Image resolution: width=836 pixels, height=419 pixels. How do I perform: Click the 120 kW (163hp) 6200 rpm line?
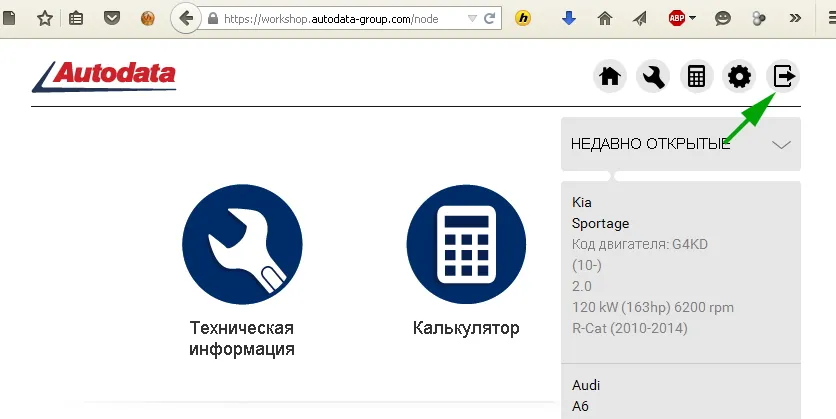coord(653,308)
